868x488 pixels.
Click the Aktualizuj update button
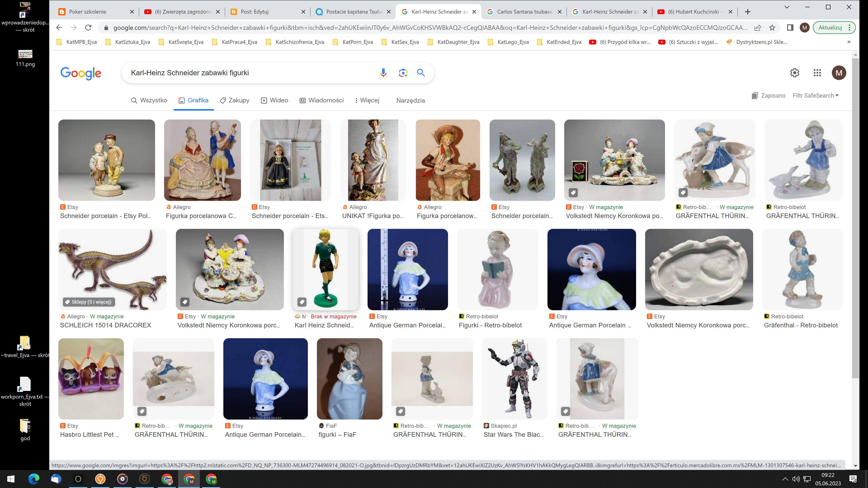(x=830, y=28)
